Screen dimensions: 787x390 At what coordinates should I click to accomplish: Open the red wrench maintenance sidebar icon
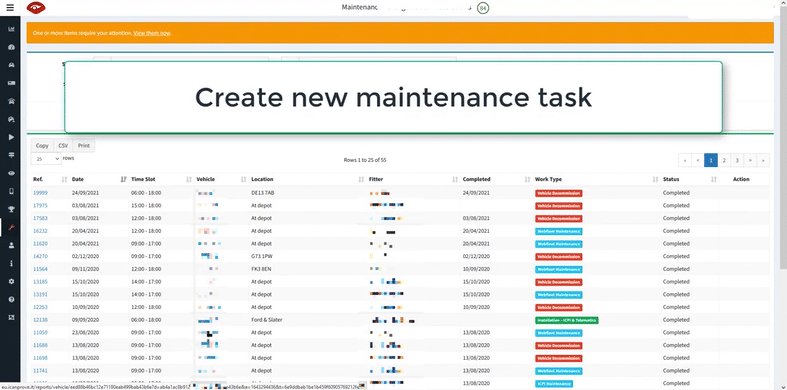click(x=11, y=227)
